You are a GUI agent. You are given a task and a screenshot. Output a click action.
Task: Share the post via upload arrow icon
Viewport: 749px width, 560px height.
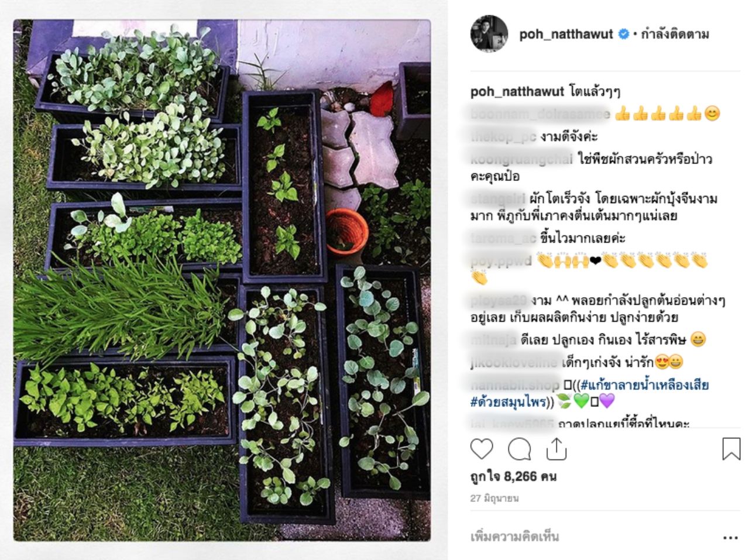click(x=556, y=449)
